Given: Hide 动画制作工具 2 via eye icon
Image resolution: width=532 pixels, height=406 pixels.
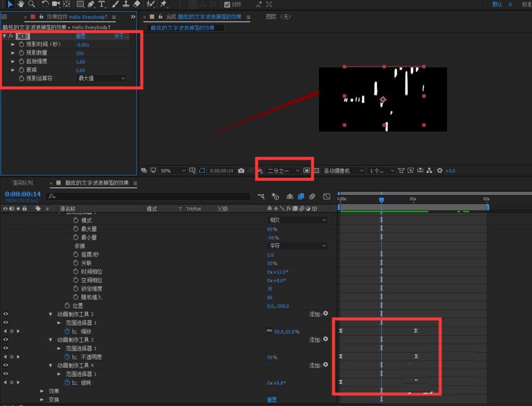Looking at the screenshot, I should coord(6,314).
